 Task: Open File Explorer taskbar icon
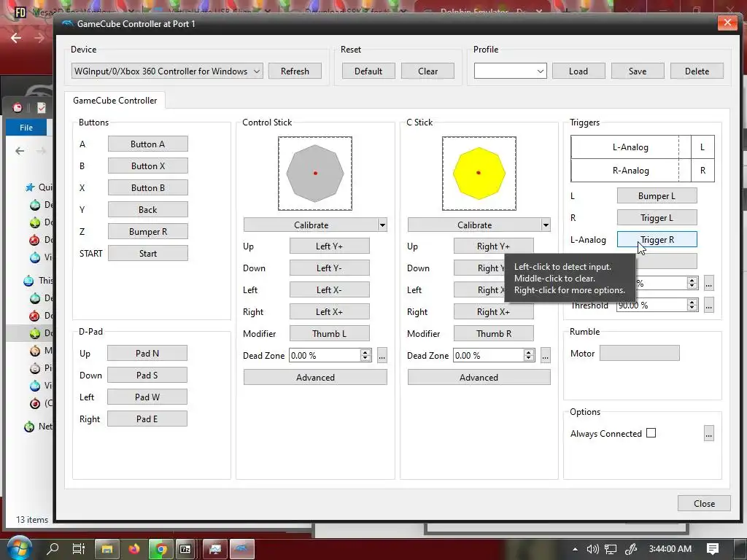click(x=107, y=549)
